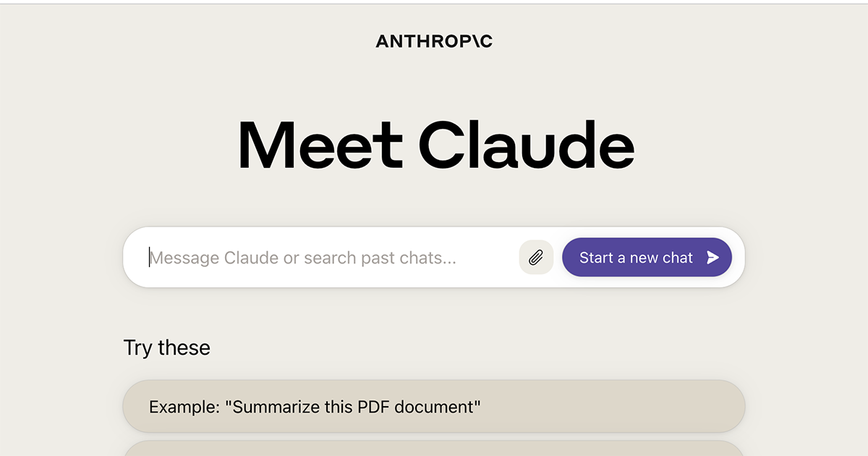Click the Meet Claude heading
The image size is (868, 456).
click(x=434, y=145)
